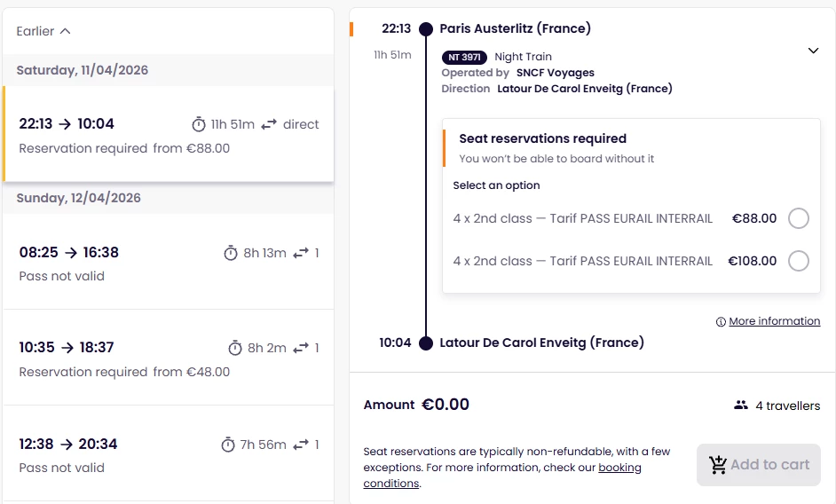Select the €88.00 2nd class reservation option

798,218
